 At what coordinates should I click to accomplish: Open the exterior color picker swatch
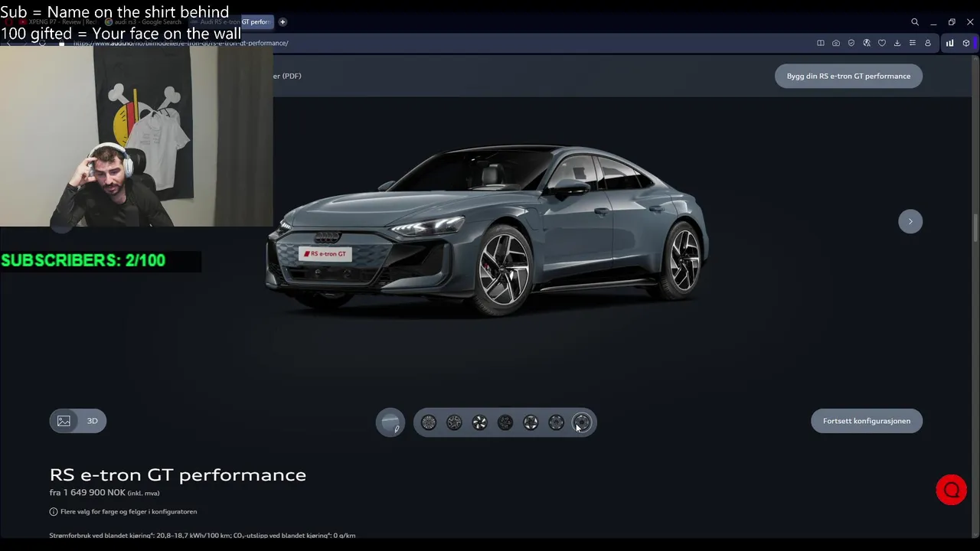[390, 422]
